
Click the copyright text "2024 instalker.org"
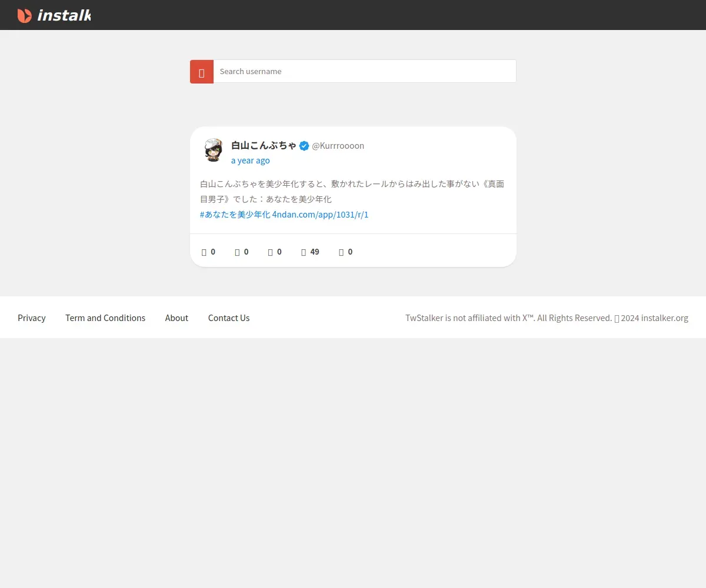[654, 318]
